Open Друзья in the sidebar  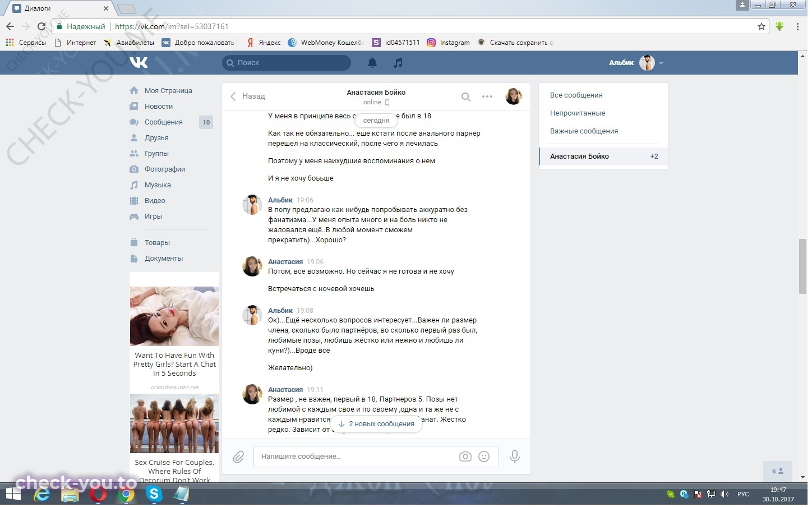[149, 138]
